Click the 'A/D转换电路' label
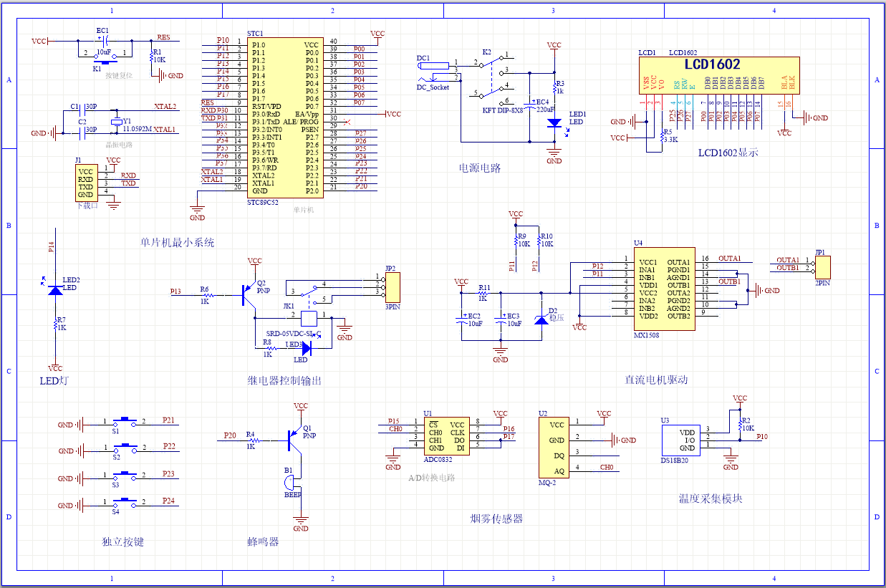886x588 pixels. [x=431, y=477]
